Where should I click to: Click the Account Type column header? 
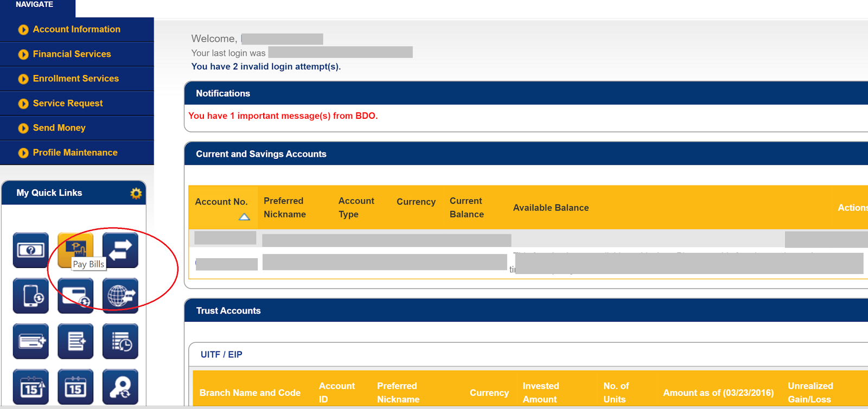click(x=356, y=207)
